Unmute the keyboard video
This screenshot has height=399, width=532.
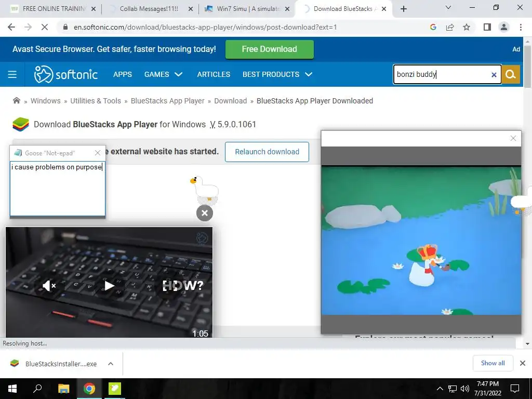pos(49,286)
